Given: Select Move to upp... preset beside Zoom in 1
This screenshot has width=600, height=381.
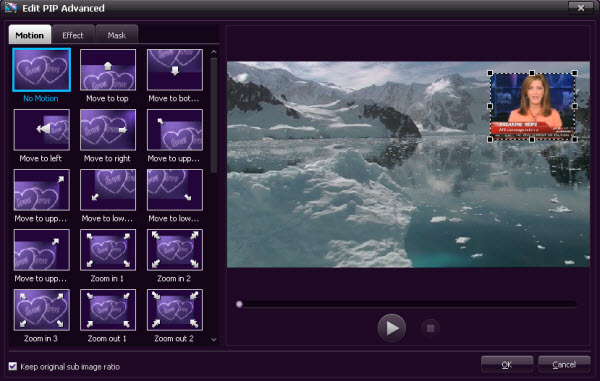Looking at the screenshot, I should (41, 250).
